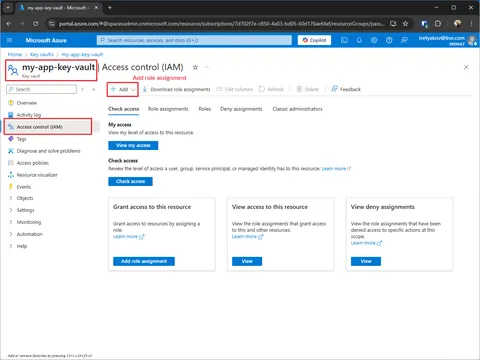Open the Add dropdown
Image resolution: width=480 pixels, height=360 pixels.
pyautogui.click(x=123, y=89)
